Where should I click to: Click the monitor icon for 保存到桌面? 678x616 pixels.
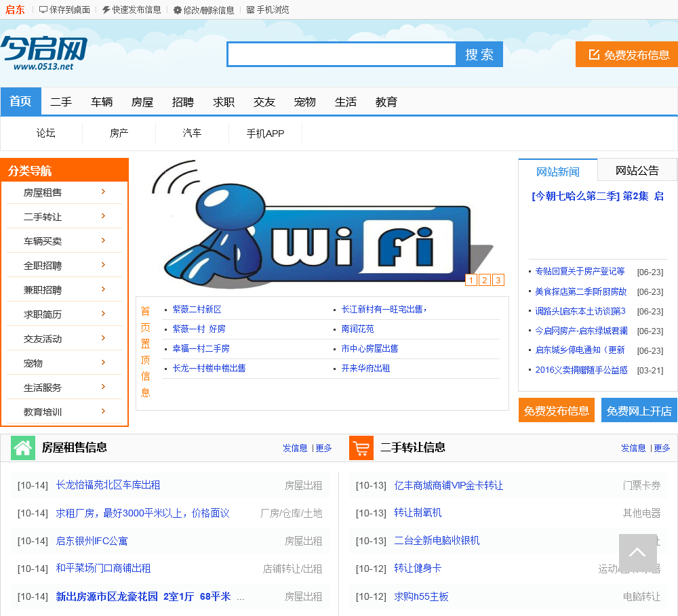tap(43, 10)
